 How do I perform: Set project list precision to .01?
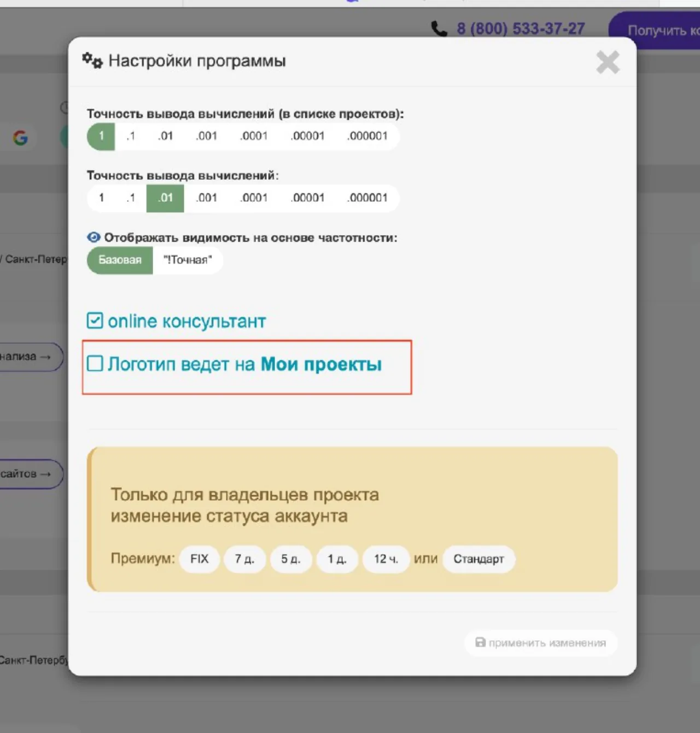165,136
